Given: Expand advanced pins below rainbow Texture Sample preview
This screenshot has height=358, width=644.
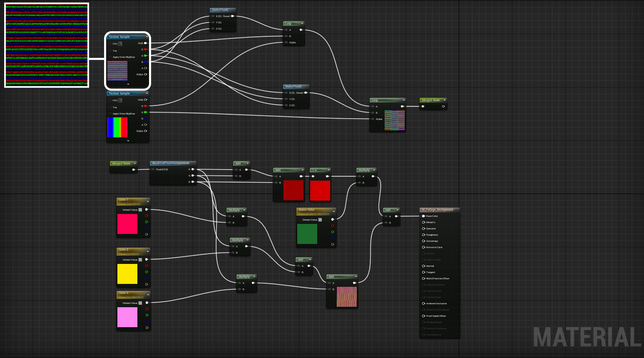Looking at the screenshot, I should pos(128,141).
